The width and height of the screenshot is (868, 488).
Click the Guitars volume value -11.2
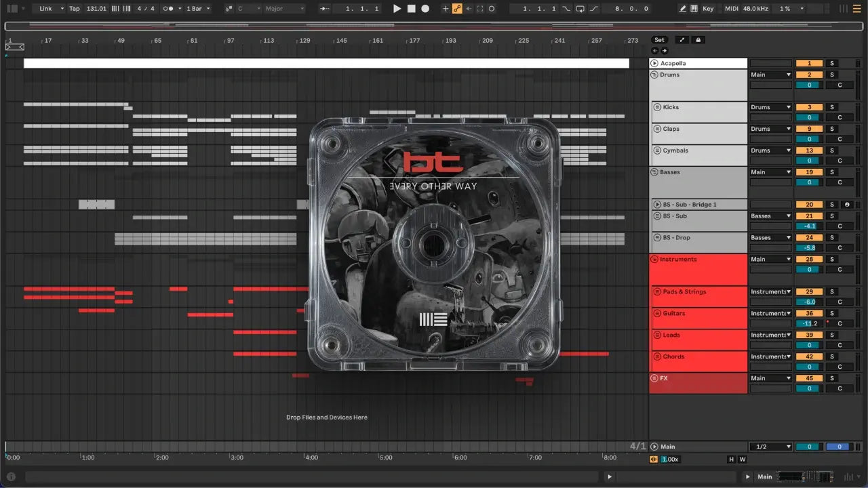[x=809, y=323]
